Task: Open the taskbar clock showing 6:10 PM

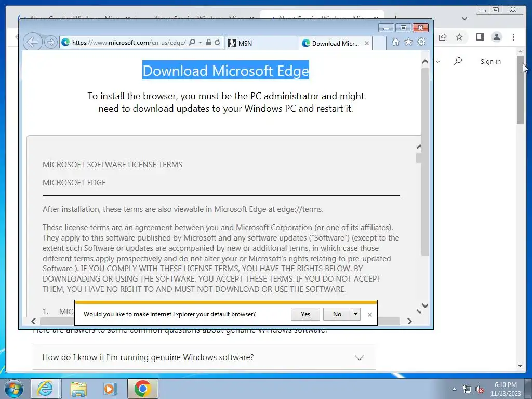Action: click(505, 389)
